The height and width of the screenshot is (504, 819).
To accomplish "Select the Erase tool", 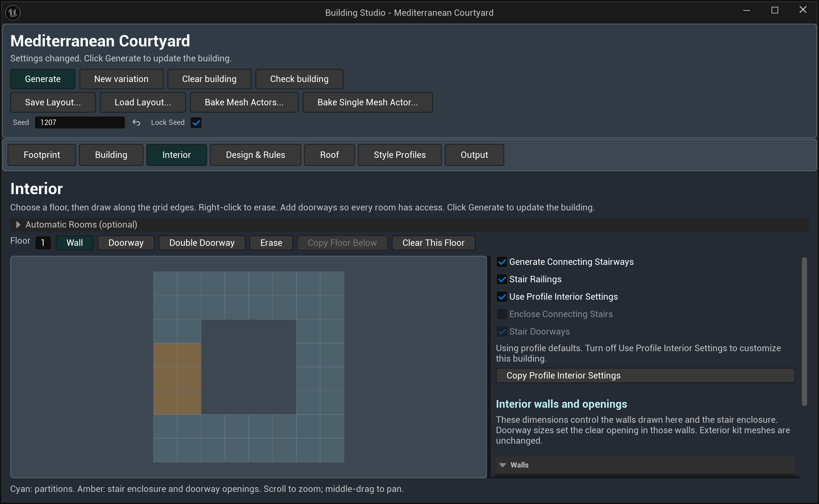I will (x=271, y=243).
